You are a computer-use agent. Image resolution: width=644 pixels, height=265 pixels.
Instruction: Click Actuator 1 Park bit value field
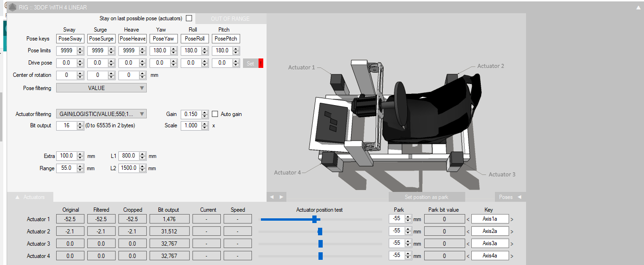(x=444, y=219)
